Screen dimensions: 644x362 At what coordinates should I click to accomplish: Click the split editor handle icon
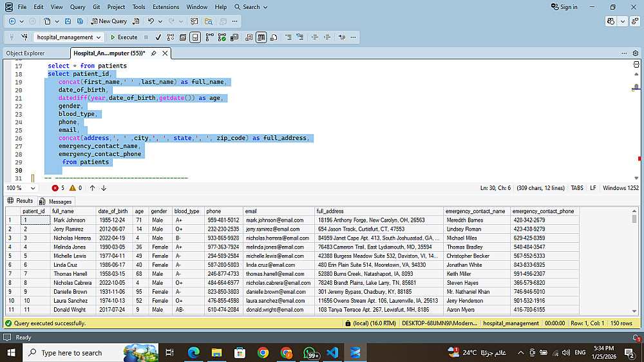coord(636,64)
